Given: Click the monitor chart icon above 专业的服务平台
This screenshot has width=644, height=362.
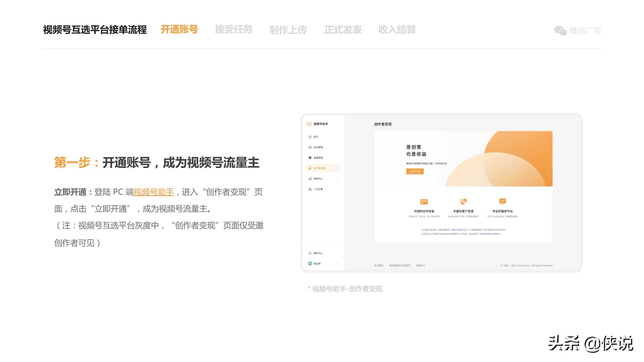Looking at the screenshot, I should tap(502, 201).
